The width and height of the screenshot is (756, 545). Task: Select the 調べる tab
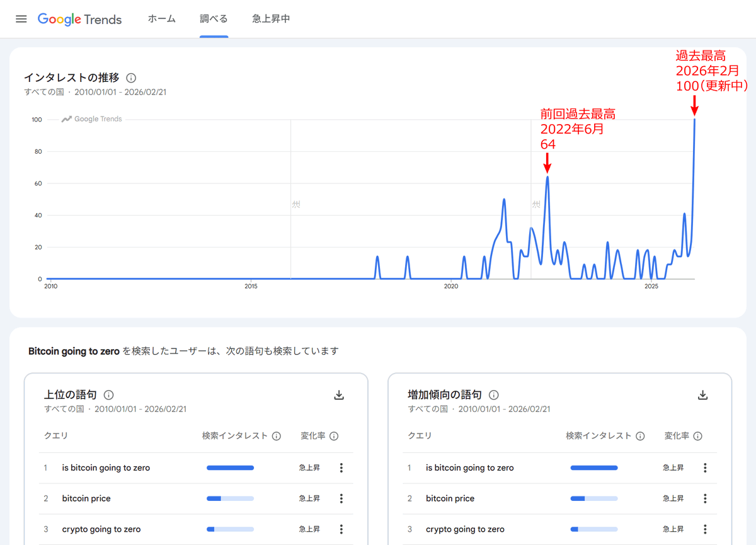(214, 19)
